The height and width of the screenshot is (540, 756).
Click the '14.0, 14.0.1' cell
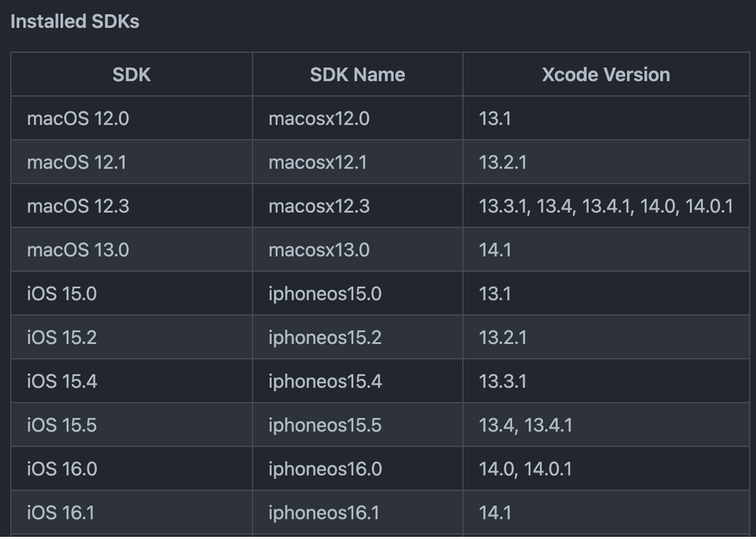tap(606, 469)
